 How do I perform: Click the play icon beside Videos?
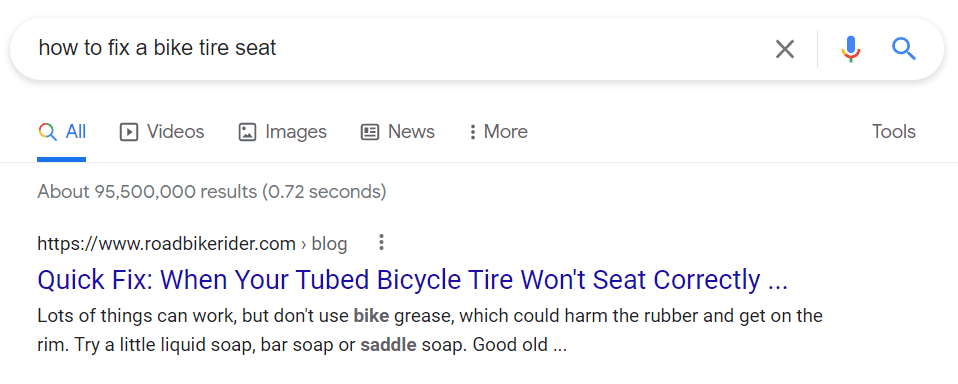(x=128, y=132)
